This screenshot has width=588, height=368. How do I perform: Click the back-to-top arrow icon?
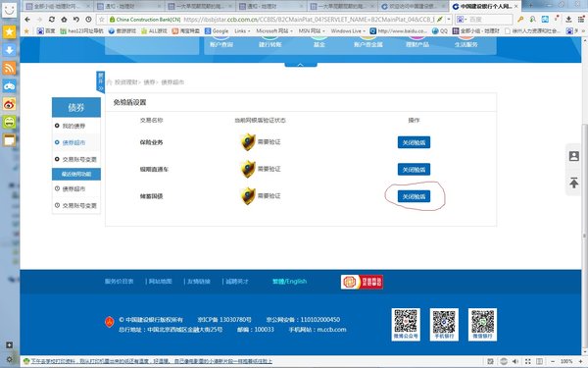click(x=573, y=183)
